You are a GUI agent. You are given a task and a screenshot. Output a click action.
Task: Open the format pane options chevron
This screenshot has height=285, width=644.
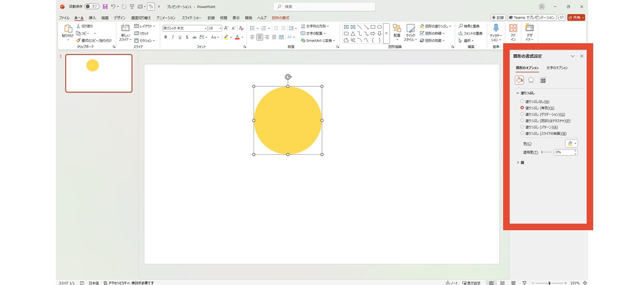(x=573, y=56)
